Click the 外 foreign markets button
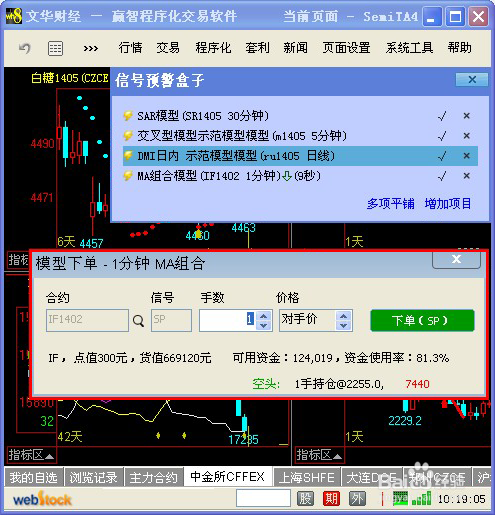This screenshot has height=515, width=495. point(357,499)
